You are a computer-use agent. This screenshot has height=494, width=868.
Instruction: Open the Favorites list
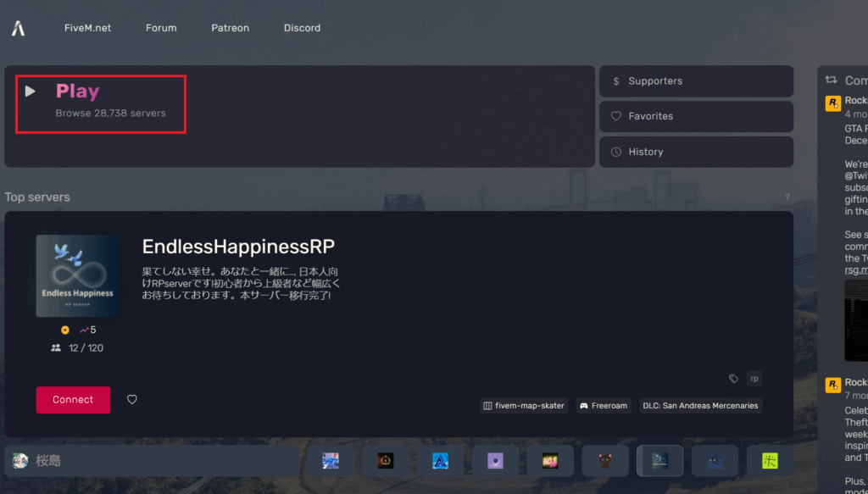696,117
